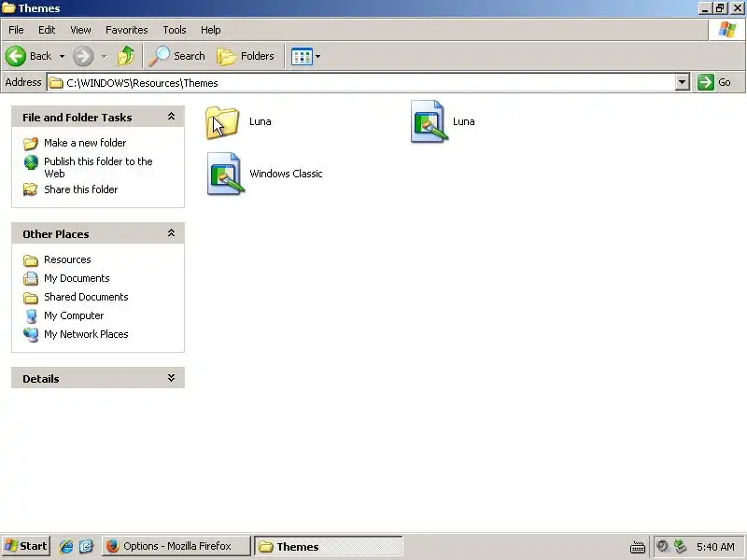Select the Luna theme file icon

(x=430, y=121)
